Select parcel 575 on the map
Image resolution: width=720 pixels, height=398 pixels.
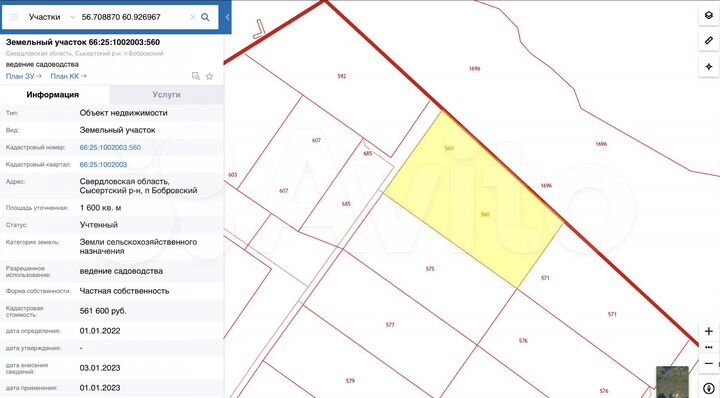coord(430,269)
